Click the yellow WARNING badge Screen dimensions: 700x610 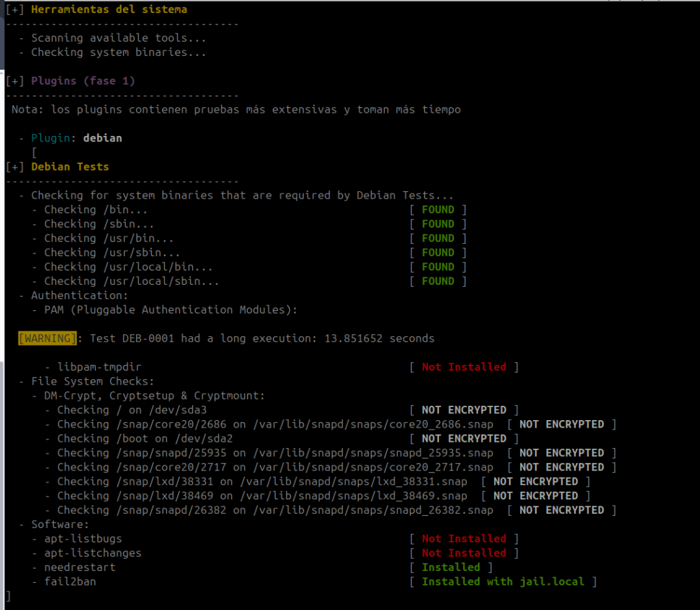click(46, 338)
